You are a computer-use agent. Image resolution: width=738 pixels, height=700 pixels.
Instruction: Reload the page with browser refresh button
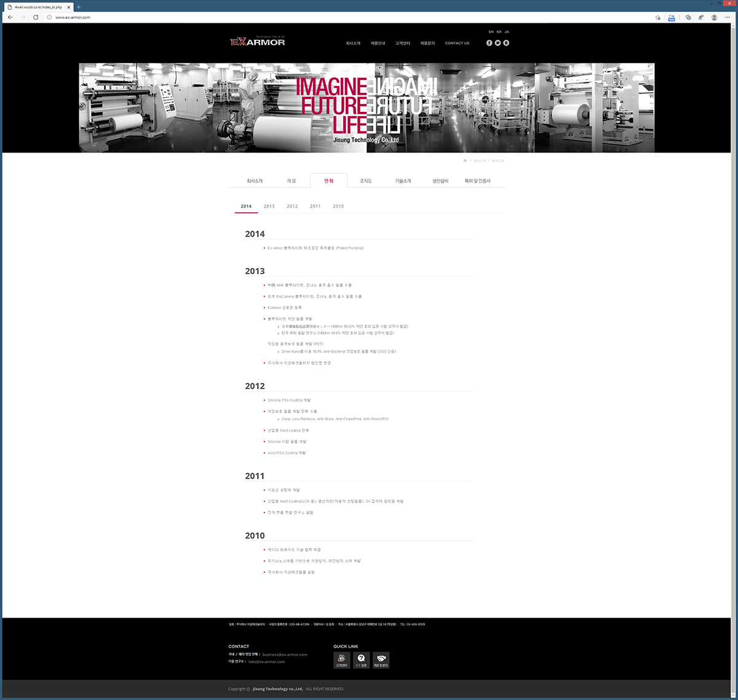[36, 17]
